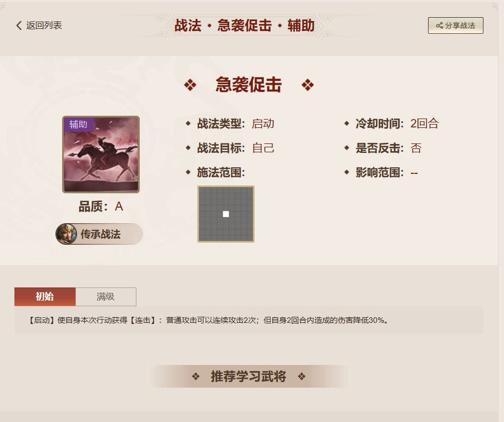504x422 pixels.
Task: Click the white center cell in range grid
Action: click(x=226, y=214)
